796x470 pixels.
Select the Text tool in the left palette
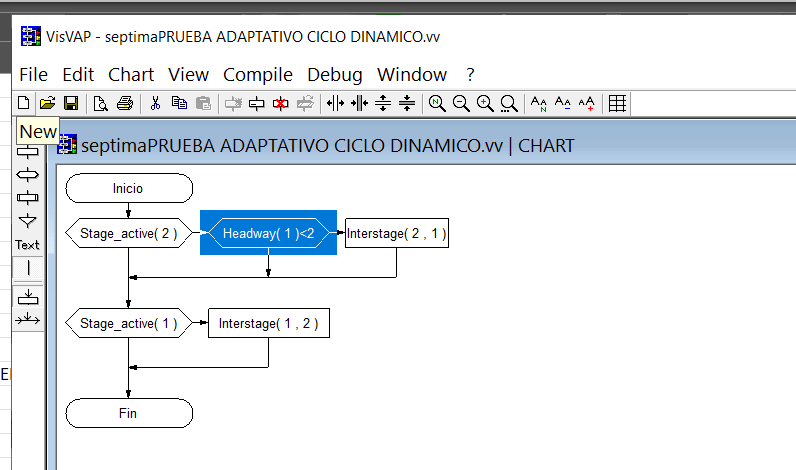pyautogui.click(x=28, y=244)
